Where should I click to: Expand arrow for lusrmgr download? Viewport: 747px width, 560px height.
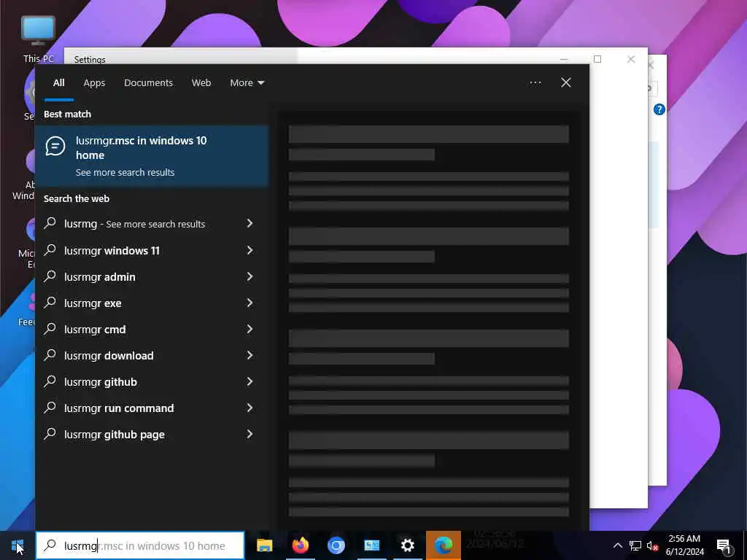pos(249,355)
